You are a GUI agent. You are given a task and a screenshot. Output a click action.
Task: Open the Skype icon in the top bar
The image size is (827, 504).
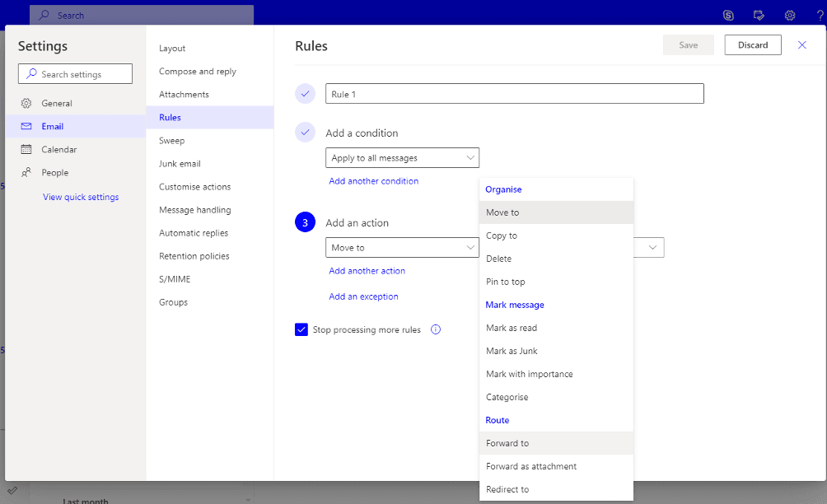coord(728,15)
